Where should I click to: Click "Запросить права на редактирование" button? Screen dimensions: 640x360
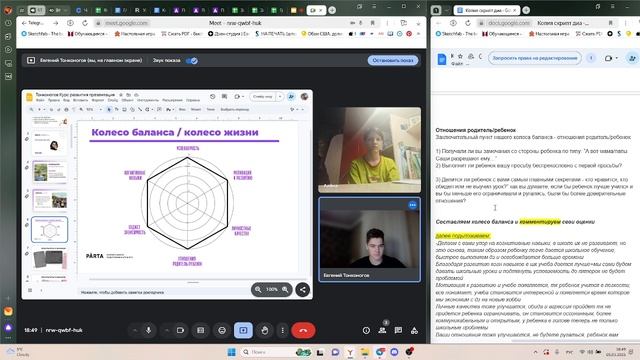click(x=535, y=58)
